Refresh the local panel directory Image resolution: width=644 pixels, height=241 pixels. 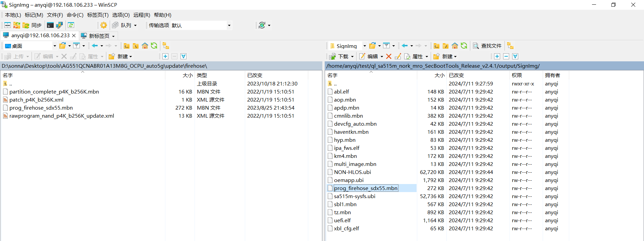(154, 46)
